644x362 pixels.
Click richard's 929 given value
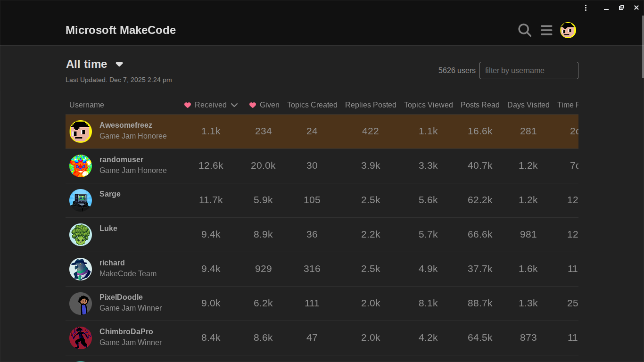(x=263, y=269)
